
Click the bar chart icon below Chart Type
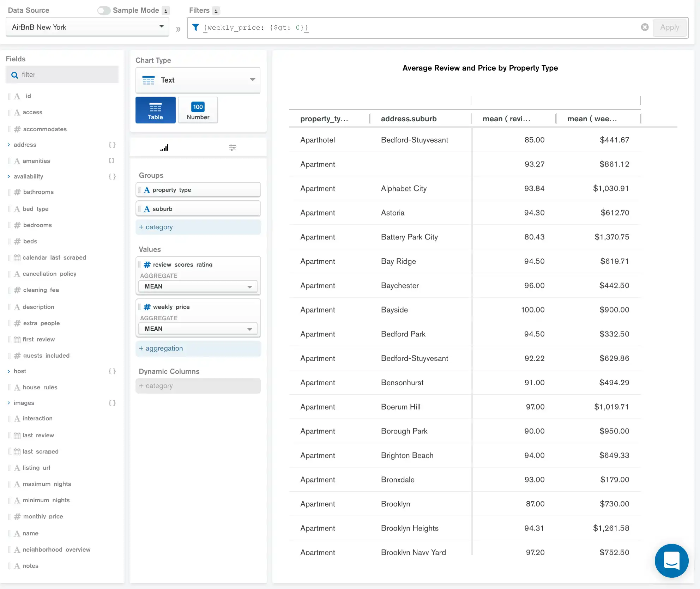(164, 147)
